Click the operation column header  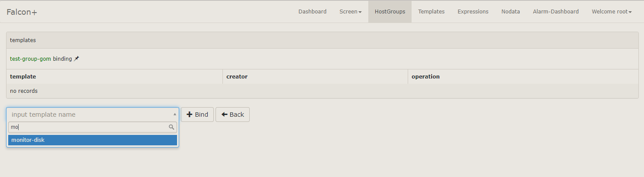tap(425, 77)
